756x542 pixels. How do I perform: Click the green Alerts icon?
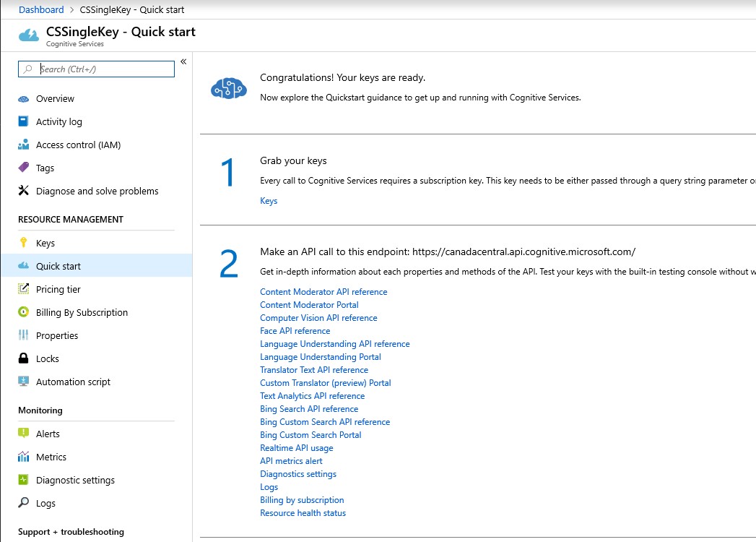tap(23, 434)
